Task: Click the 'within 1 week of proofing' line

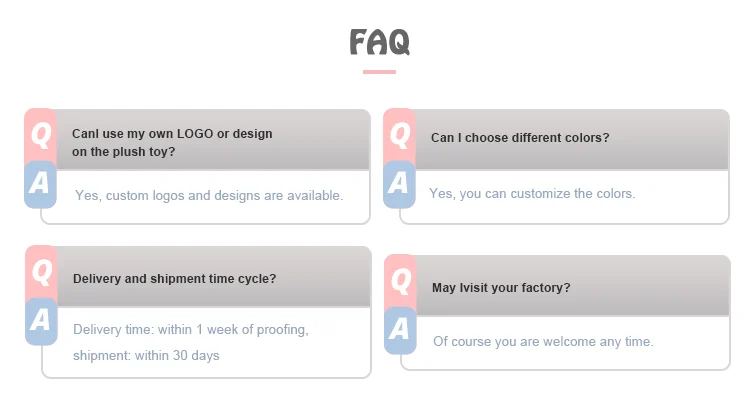Action: point(191,329)
